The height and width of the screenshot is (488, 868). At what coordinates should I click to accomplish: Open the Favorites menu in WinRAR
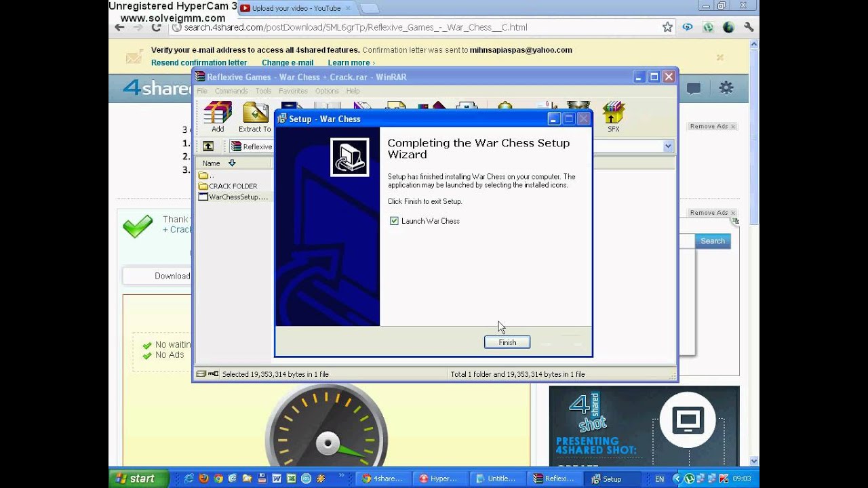coord(293,91)
